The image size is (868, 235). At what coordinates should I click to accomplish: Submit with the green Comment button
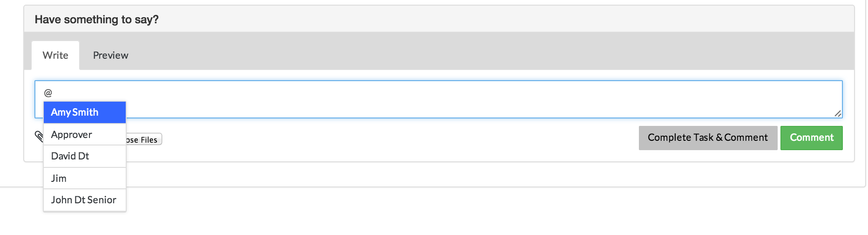pyautogui.click(x=811, y=138)
